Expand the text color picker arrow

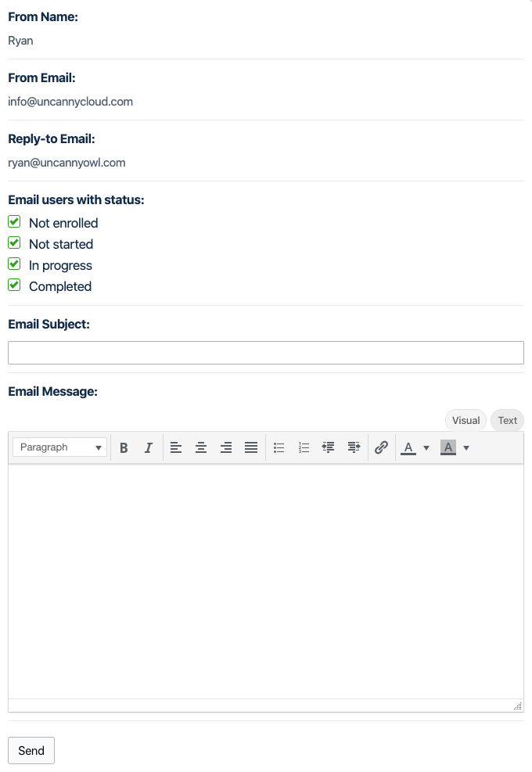click(426, 448)
